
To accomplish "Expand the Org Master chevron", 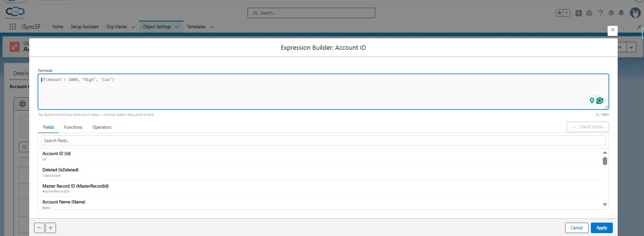I will tap(133, 27).
